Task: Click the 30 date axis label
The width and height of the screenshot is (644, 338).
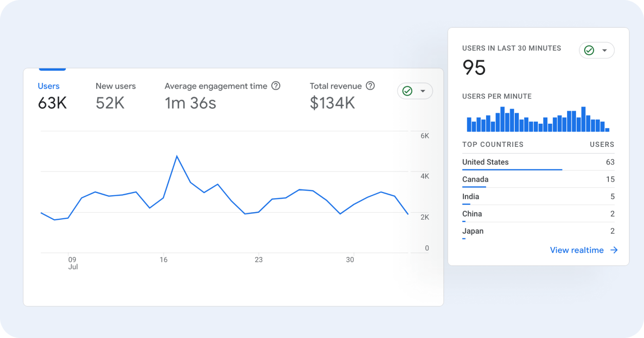Action: [x=350, y=260]
